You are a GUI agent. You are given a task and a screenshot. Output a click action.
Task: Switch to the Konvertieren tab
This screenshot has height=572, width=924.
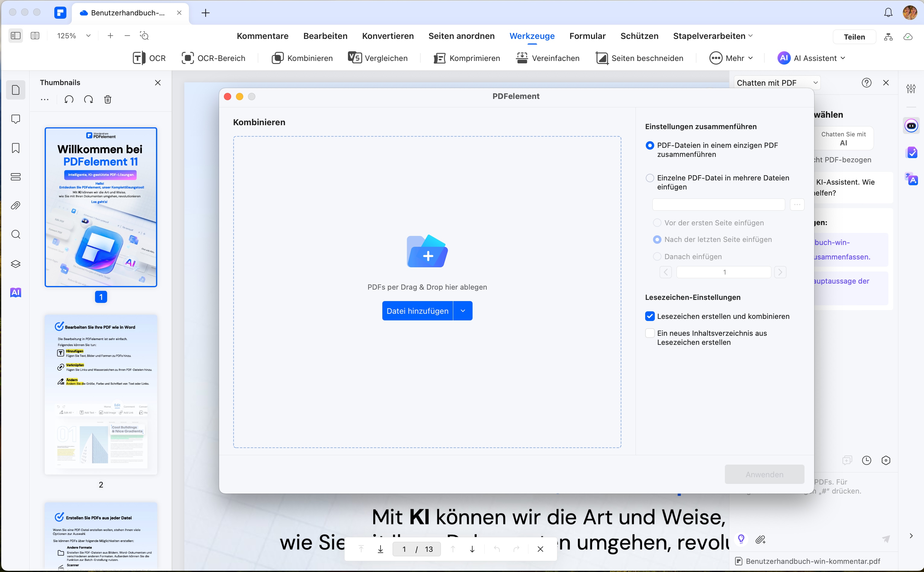coord(388,36)
